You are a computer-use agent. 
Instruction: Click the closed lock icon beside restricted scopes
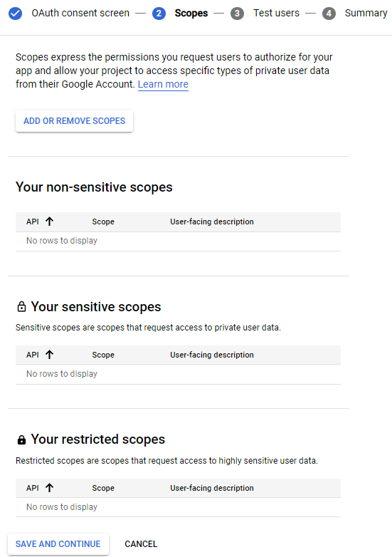point(21,439)
